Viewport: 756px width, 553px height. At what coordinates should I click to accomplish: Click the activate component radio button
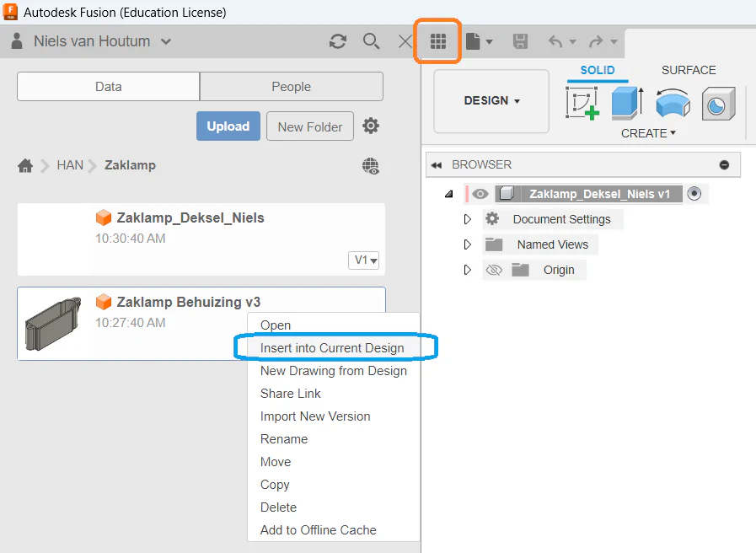tap(694, 194)
